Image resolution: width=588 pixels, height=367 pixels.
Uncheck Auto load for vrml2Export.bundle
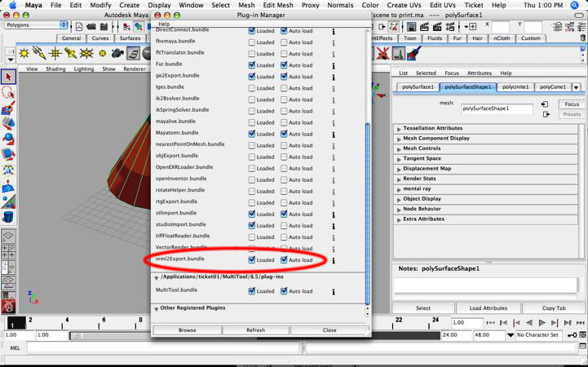click(x=284, y=259)
